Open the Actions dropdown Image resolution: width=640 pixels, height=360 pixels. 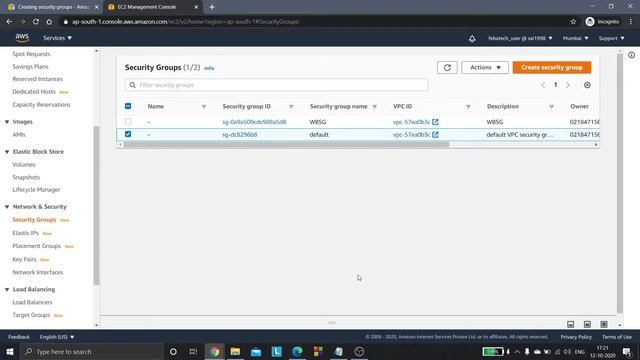click(485, 67)
